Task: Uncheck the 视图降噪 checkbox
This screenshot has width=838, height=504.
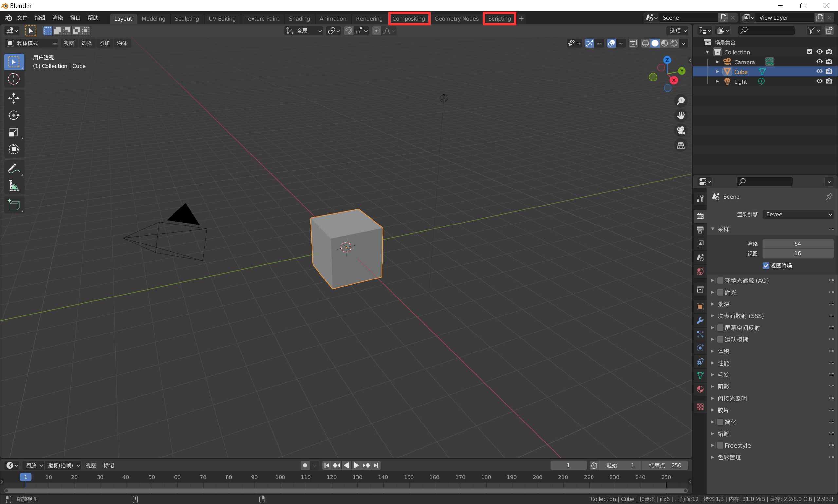Action: pyautogui.click(x=766, y=266)
